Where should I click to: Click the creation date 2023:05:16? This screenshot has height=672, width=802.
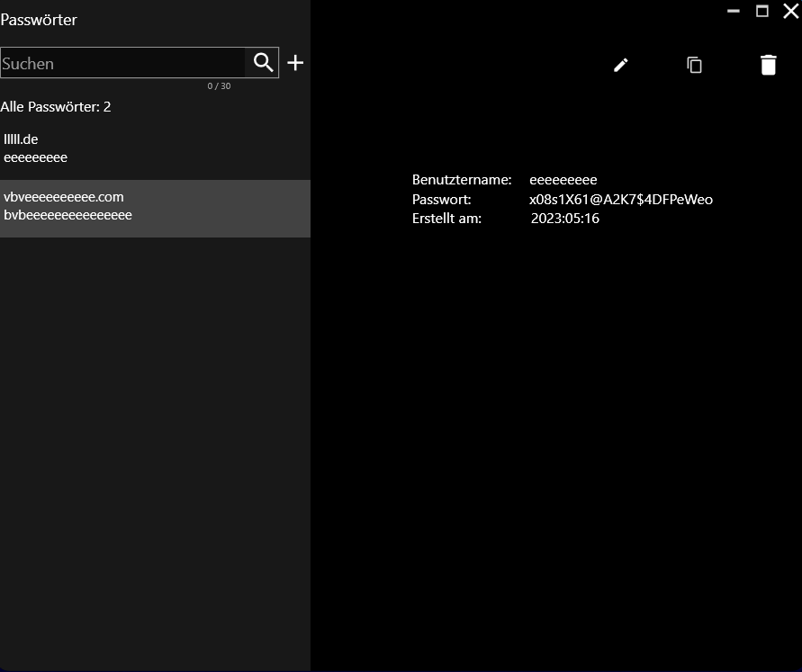tap(564, 219)
